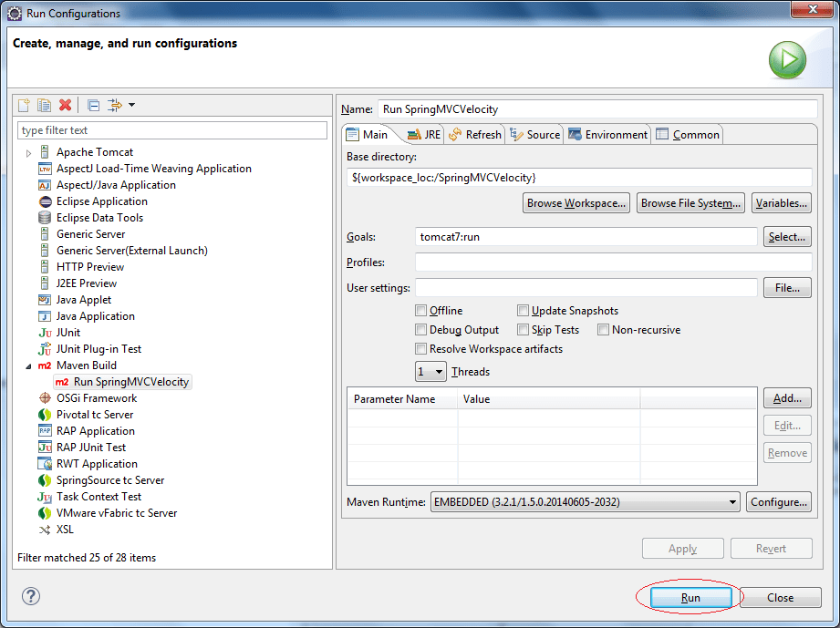Enable the Non-recursive checkbox
This screenshot has height=628, width=840.
point(603,330)
